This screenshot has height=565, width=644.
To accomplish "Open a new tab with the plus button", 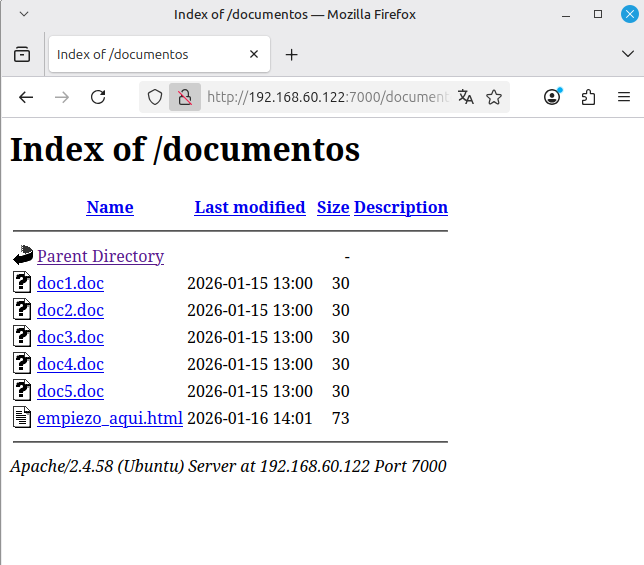I will point(291,55).
